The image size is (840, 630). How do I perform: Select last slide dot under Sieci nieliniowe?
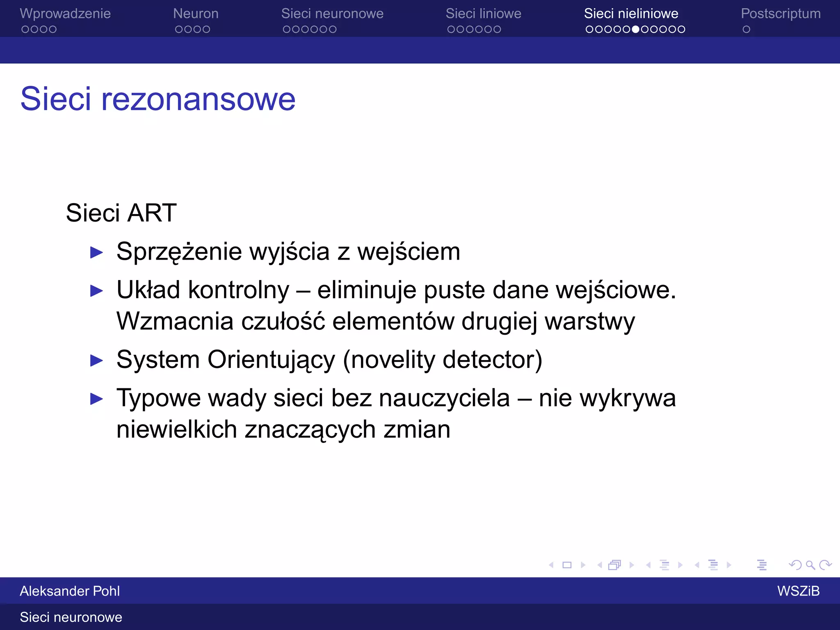[681, 30]
